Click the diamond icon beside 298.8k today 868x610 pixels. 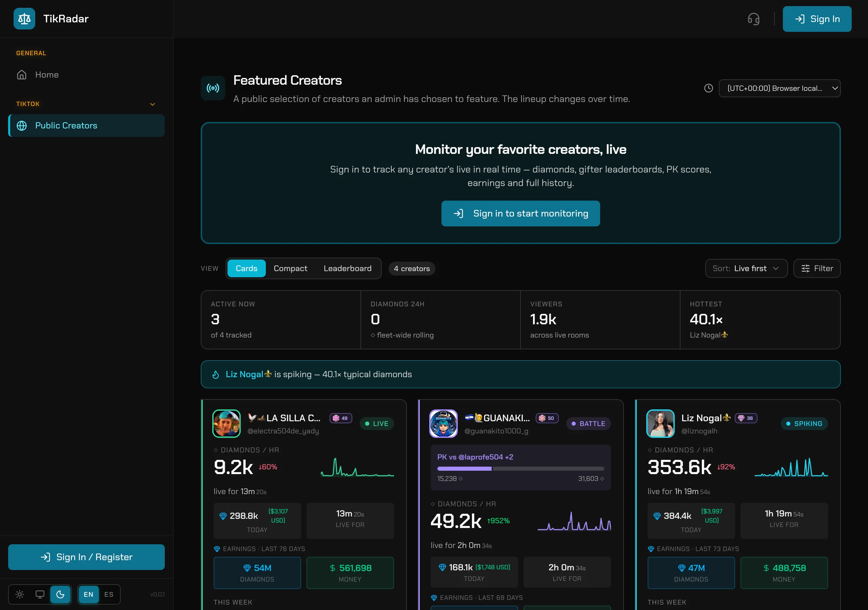[x=223, y=516]
